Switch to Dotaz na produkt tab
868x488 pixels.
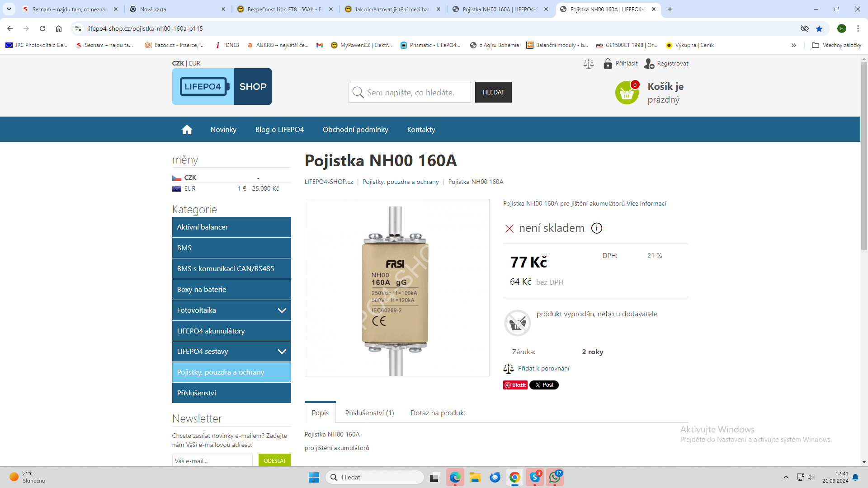[x=438, y=413]
